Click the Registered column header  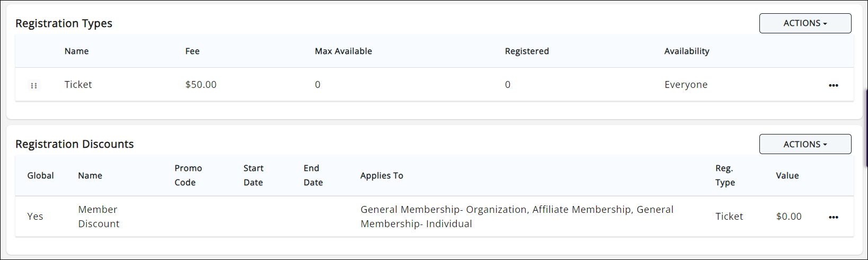(x=527, y=51)
